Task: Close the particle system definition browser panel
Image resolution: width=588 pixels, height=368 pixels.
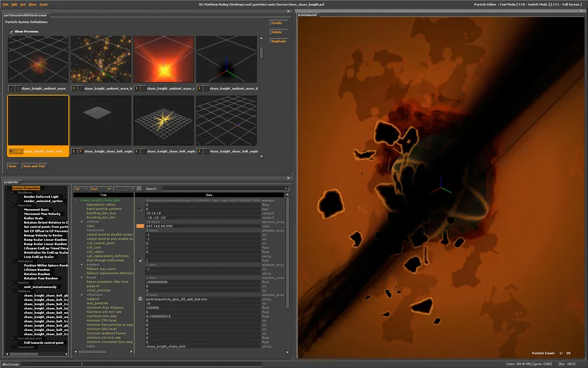Action: (288, 11)
